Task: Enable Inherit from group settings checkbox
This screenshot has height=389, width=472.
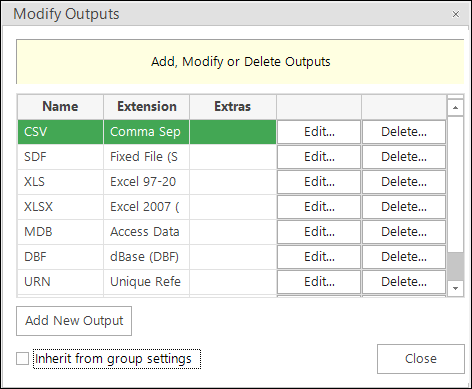Action: click(x=23, y=359)
